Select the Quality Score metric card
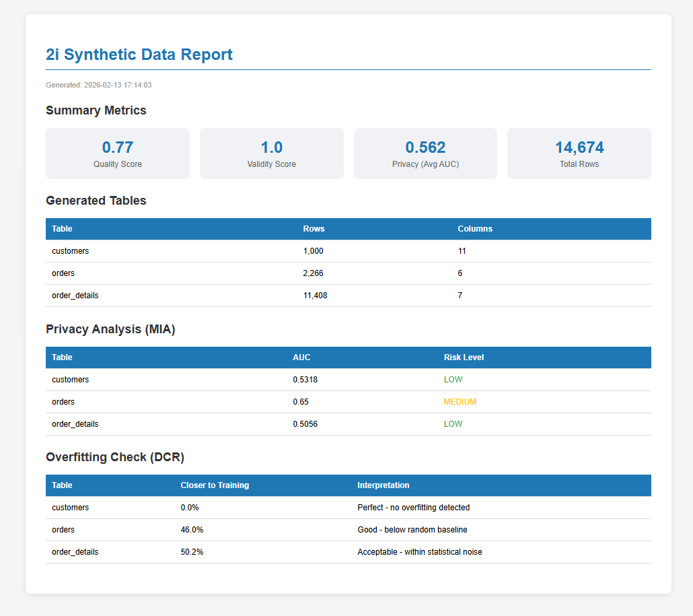Viewport: 693px width, 616px height. [117, 153]
